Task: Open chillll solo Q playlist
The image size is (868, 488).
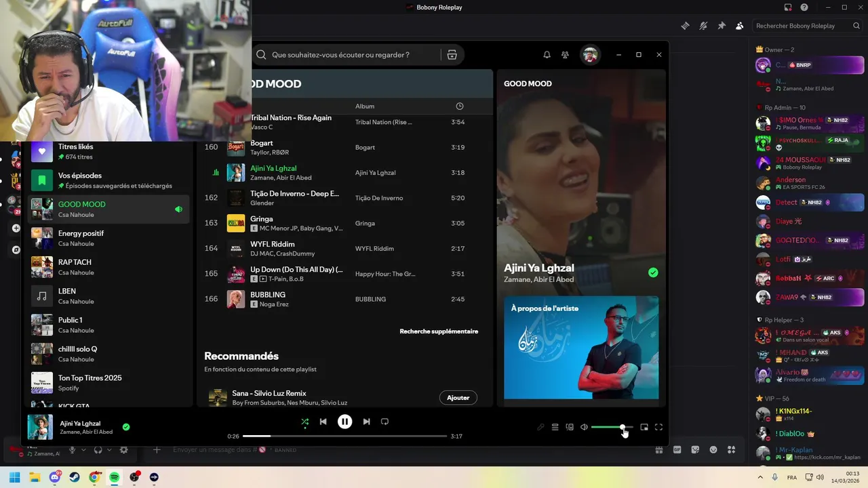Action: pyautogui.click(x=108, y=354)
